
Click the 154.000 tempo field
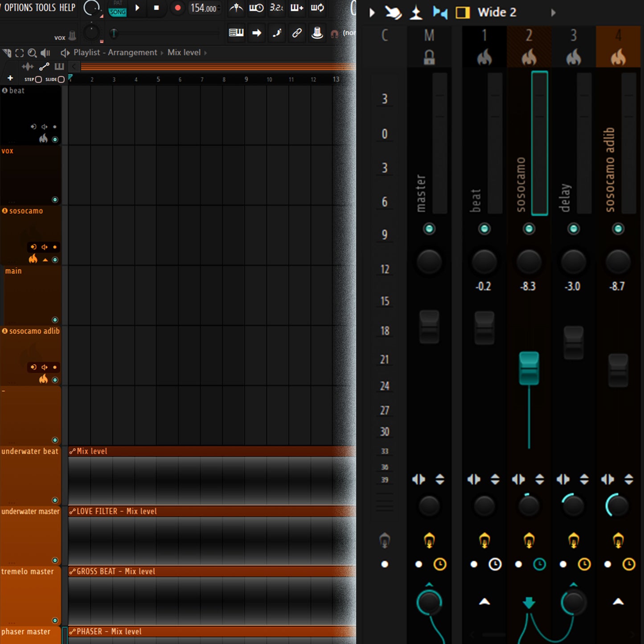tap(204, 8)
